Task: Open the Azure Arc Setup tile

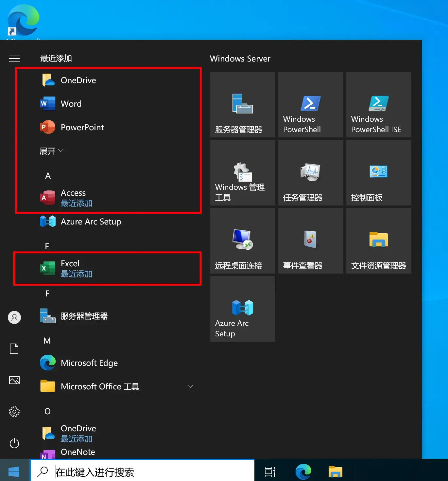Action: pos(243,309)
